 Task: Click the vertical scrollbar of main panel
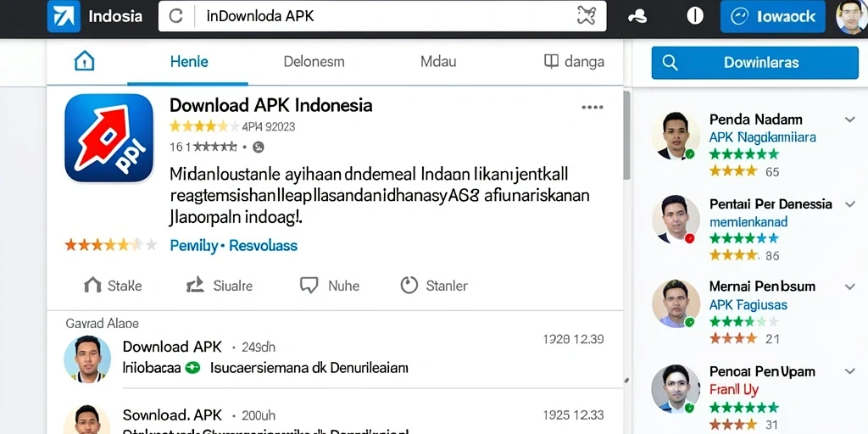(x=626, y=136)
